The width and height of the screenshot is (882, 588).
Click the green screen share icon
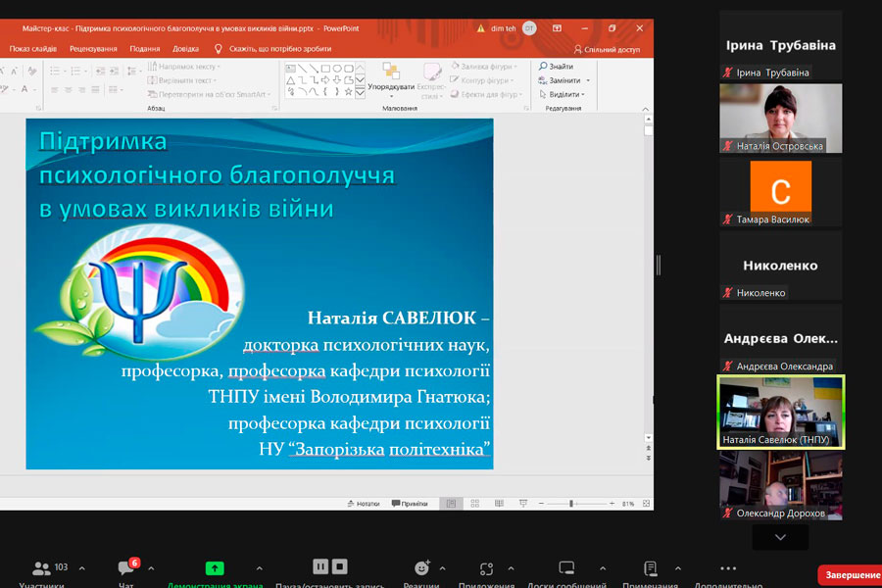[215, 568]
